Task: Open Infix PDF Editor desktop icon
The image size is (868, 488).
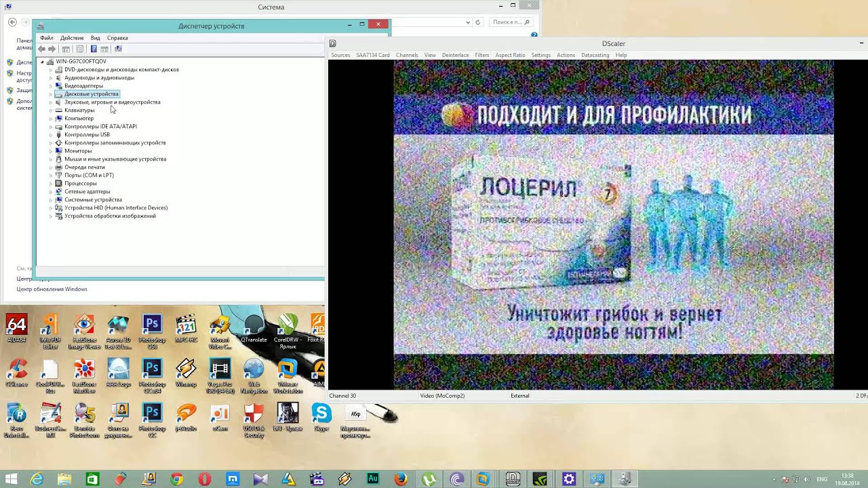Action: tap(50, 332)
